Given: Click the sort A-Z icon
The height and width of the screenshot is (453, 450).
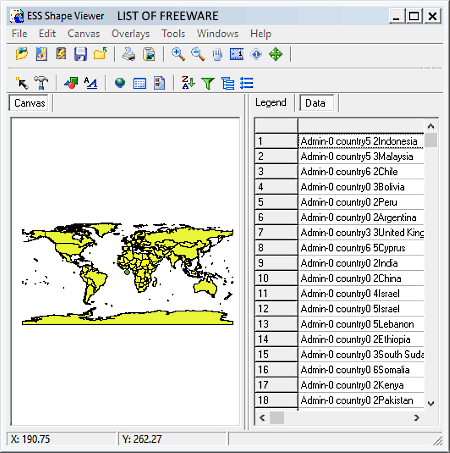Looking at the screenshot, I should pos(188,83).
